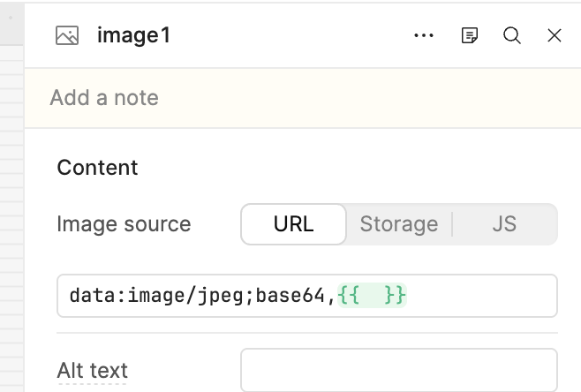Click the Alt text input box
This screenshot has width=581, height=392.
[398, 369]
